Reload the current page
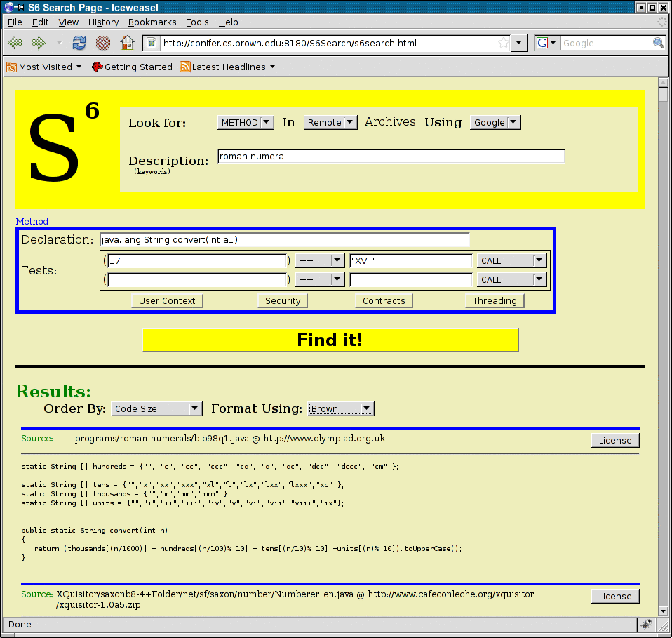This screenshot has width=672, height=638. pos(79,43)
